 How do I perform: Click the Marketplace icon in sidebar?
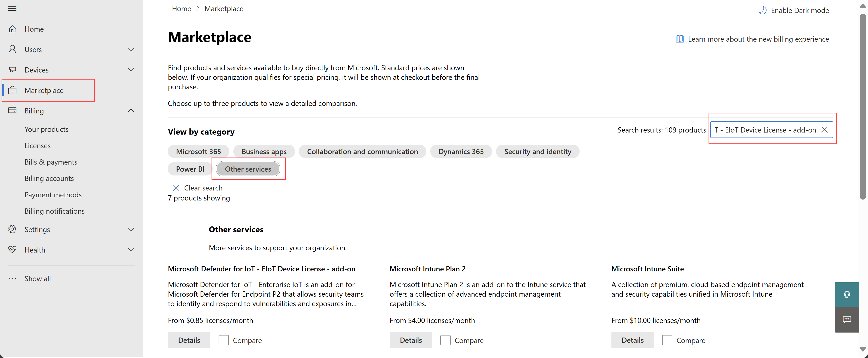(14, 90)
